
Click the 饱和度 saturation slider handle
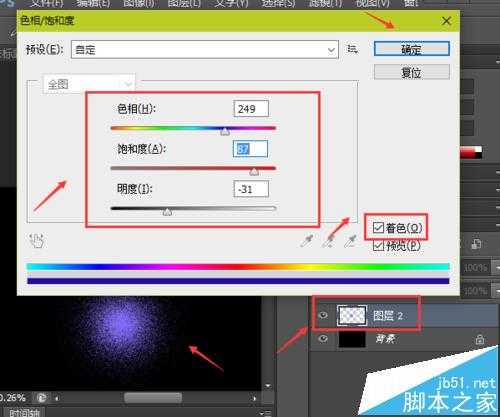[x=254, y=172]
